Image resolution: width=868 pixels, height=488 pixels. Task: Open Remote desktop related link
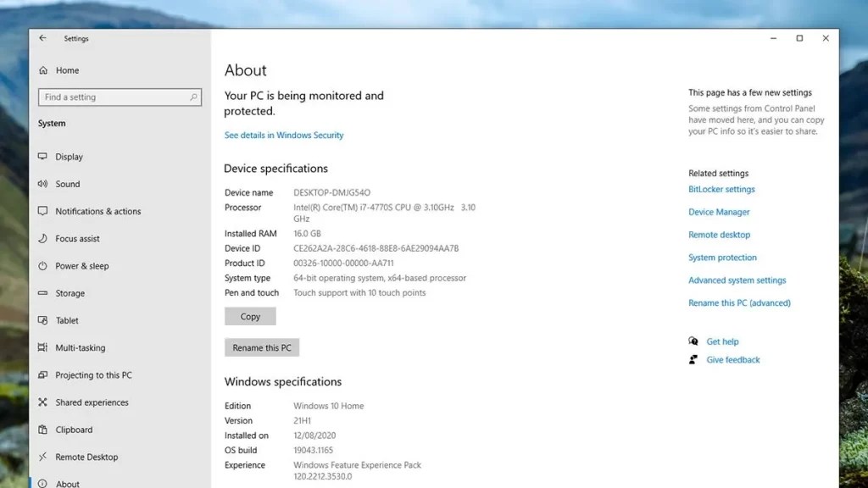coord(719,235)
